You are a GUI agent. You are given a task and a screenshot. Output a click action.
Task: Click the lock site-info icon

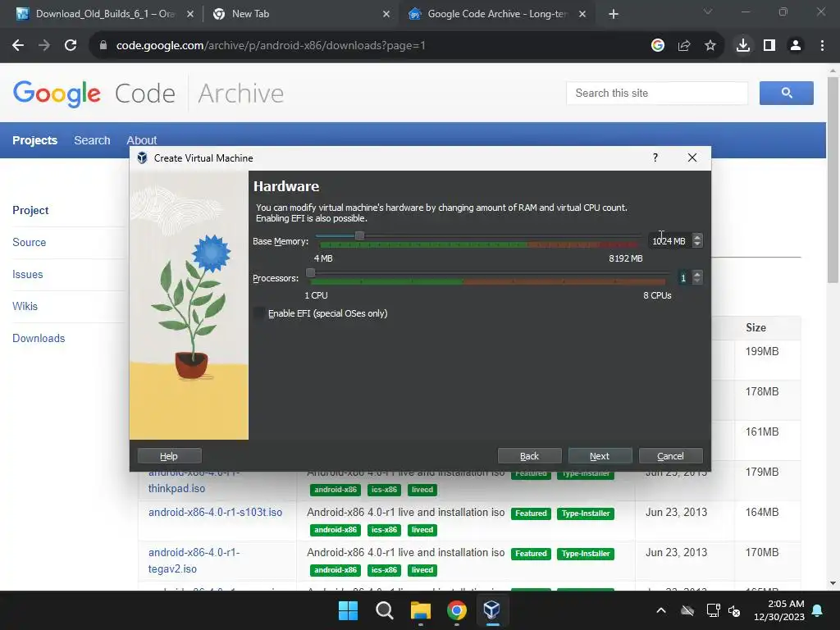pos(103,46)
